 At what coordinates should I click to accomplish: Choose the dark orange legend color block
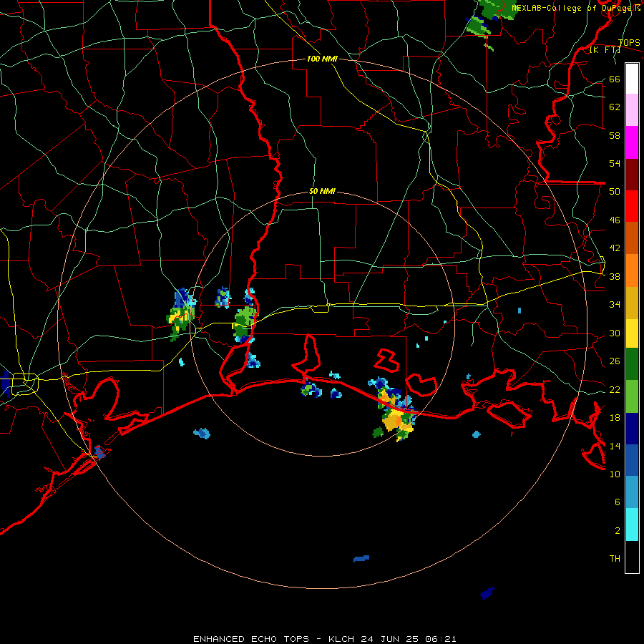point(632,238)
